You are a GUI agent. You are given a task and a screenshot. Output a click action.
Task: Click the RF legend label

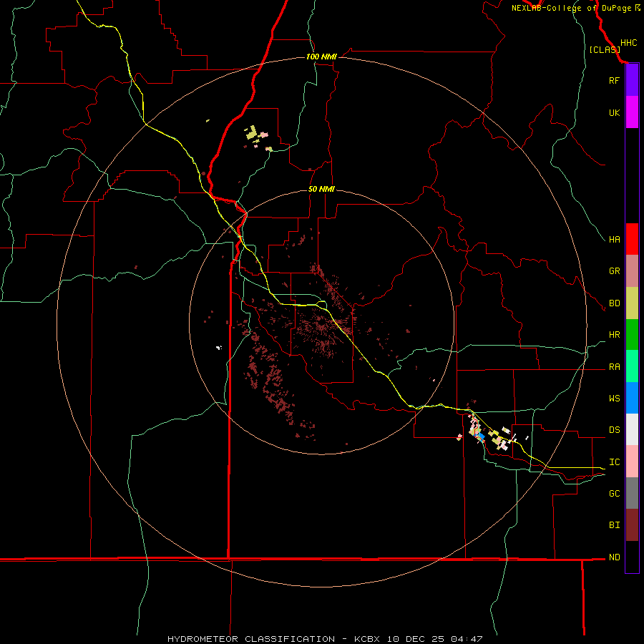coord(614,80)
